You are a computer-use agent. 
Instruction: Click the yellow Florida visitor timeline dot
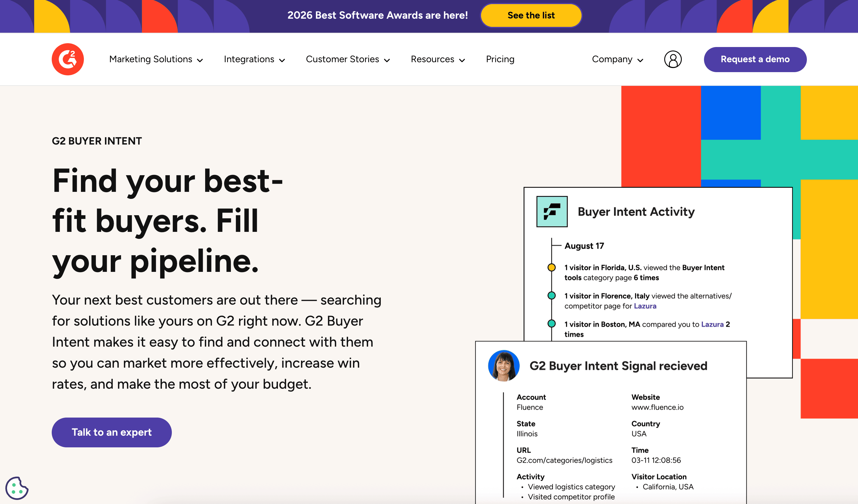(551, 267)
